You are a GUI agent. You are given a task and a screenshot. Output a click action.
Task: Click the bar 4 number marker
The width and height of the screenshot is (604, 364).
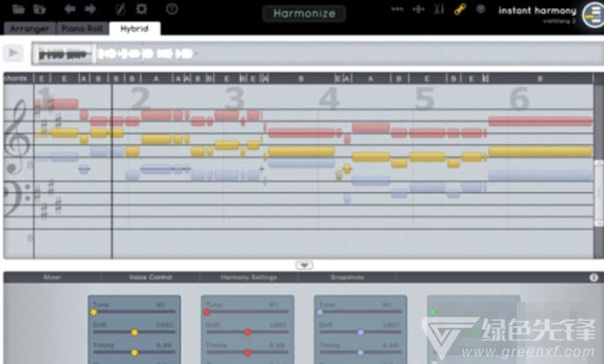click(x=330, y=98)
